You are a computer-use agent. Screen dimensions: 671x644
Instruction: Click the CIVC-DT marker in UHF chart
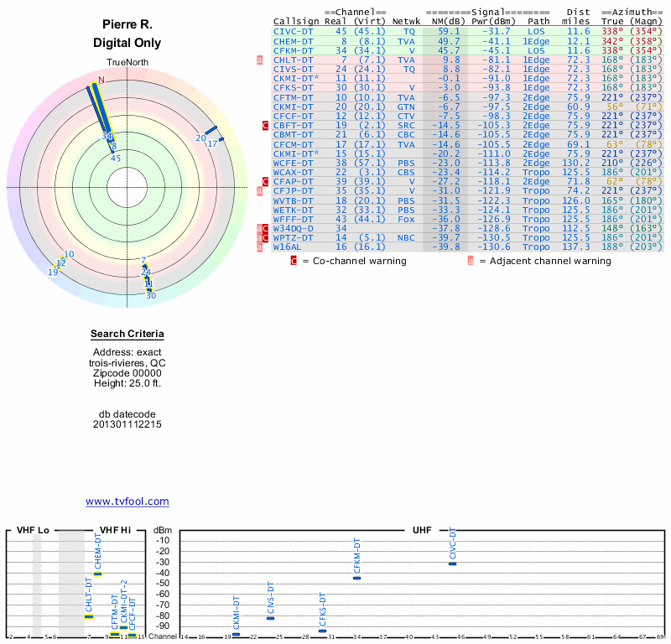[452, 563]
